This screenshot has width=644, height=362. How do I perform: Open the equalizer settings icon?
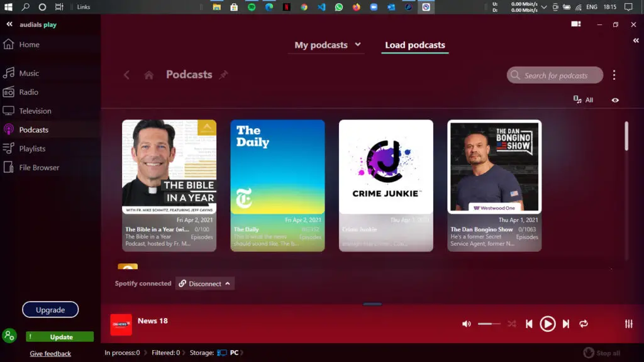[x=629, y=324]
